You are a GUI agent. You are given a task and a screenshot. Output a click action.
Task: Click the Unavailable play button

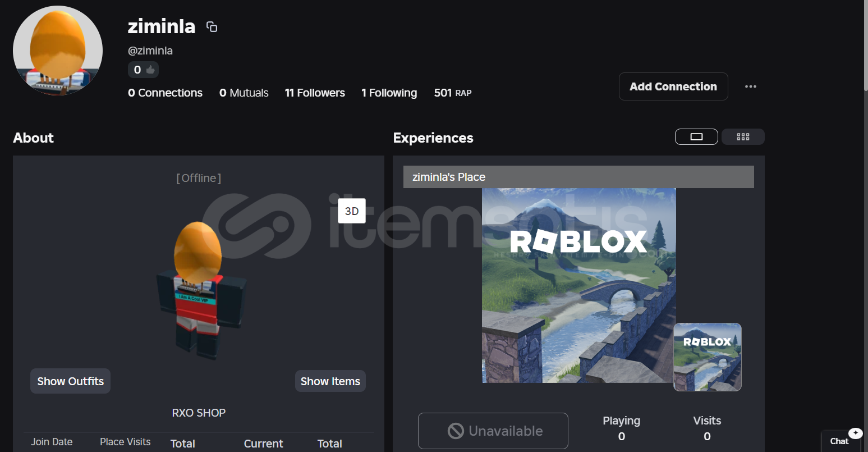click(x=493, y=431)
